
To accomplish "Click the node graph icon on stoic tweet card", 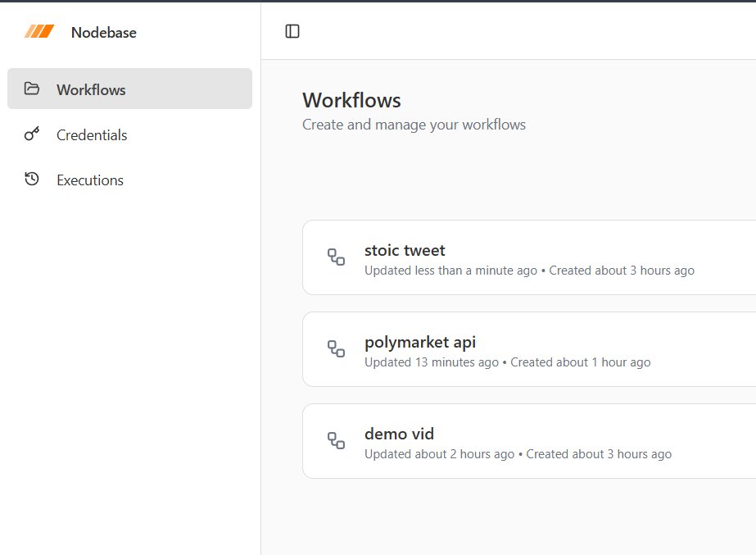I will tap(336, 257).
